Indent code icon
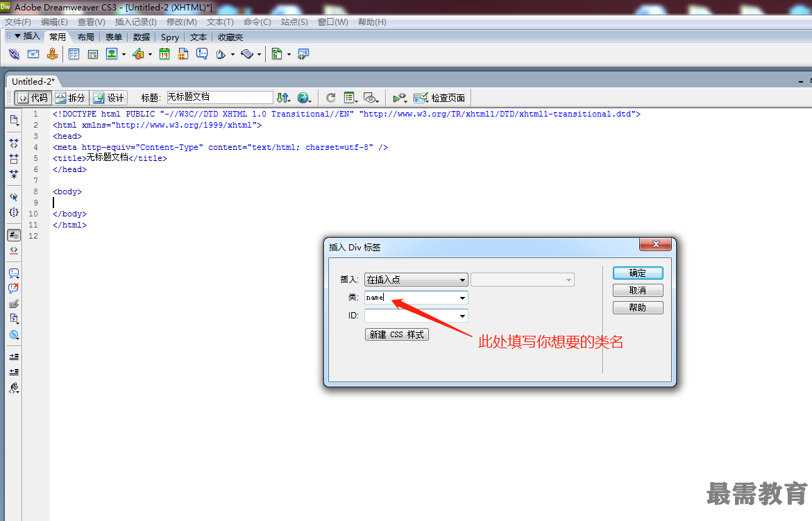 [14, 357]
